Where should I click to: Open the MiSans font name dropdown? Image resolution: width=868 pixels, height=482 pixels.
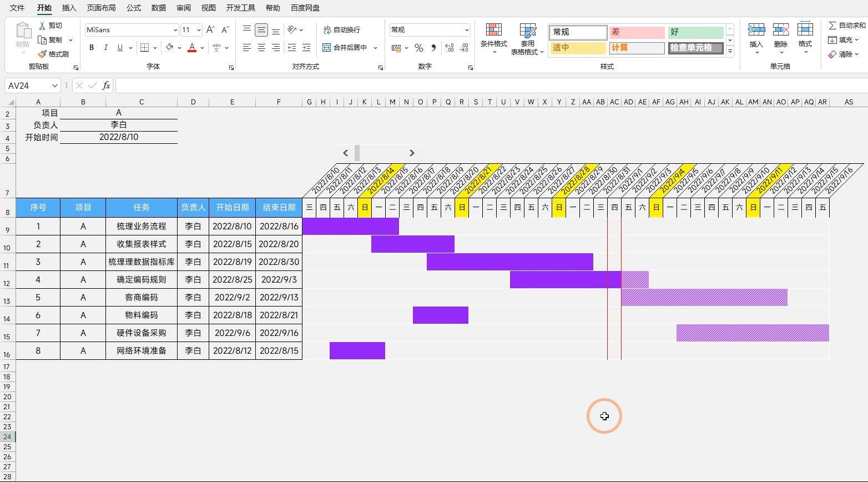pos(175,30)
